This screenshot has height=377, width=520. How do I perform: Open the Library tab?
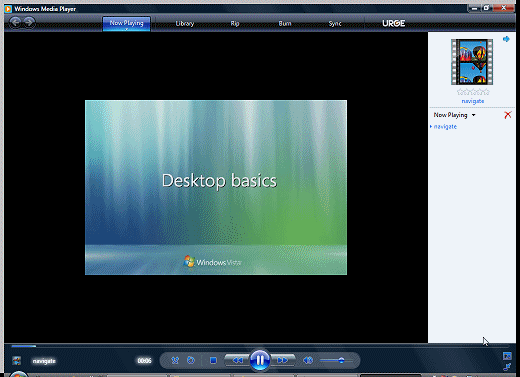(185, 24)
